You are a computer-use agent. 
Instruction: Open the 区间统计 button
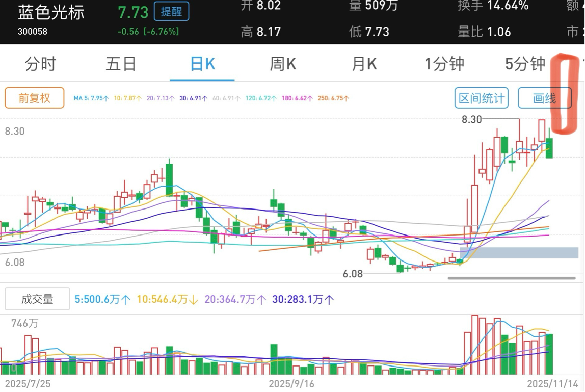pyautogui.click(x=481, y=98)
